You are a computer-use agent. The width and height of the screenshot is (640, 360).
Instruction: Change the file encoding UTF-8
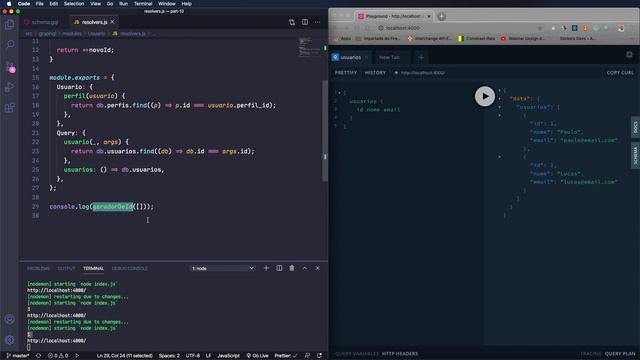pos(193,356)
